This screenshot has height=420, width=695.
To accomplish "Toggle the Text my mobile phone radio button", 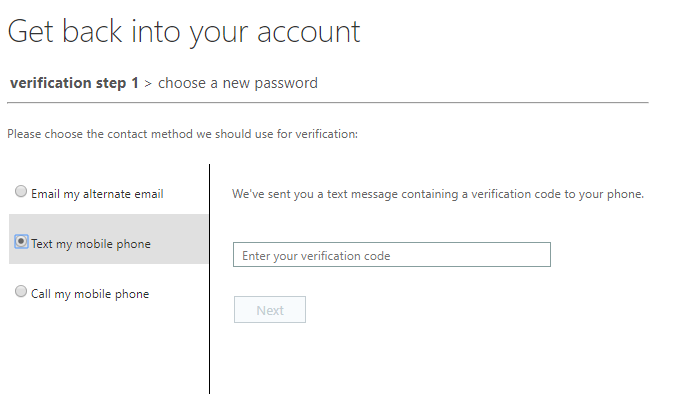I will point(21,241).
